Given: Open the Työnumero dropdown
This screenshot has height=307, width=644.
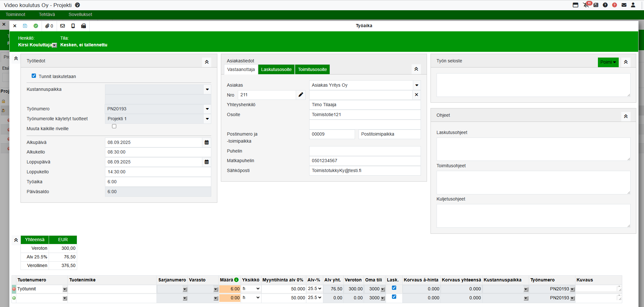Looking at the screenshot, I should 207,109.
